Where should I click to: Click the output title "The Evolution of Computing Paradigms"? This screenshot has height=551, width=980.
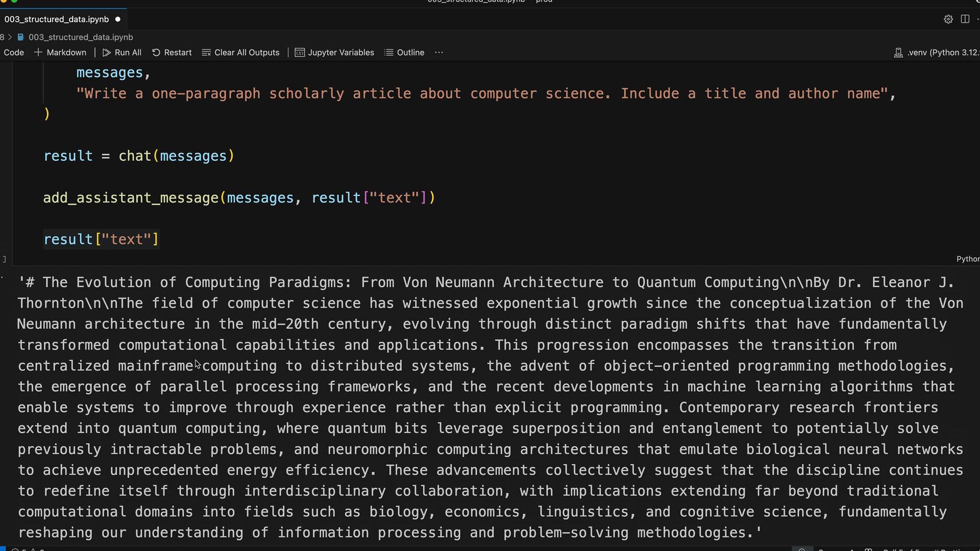click(x=197, y=283)
